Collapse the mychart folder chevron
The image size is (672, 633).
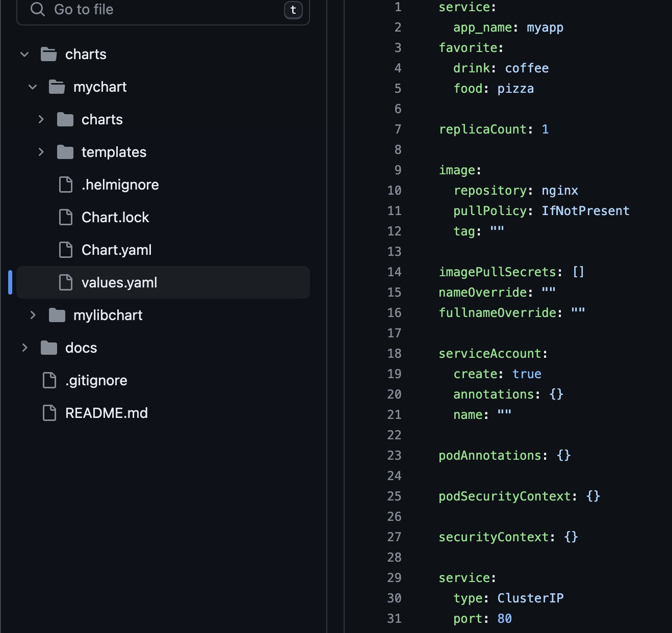(x=33, y=87)
